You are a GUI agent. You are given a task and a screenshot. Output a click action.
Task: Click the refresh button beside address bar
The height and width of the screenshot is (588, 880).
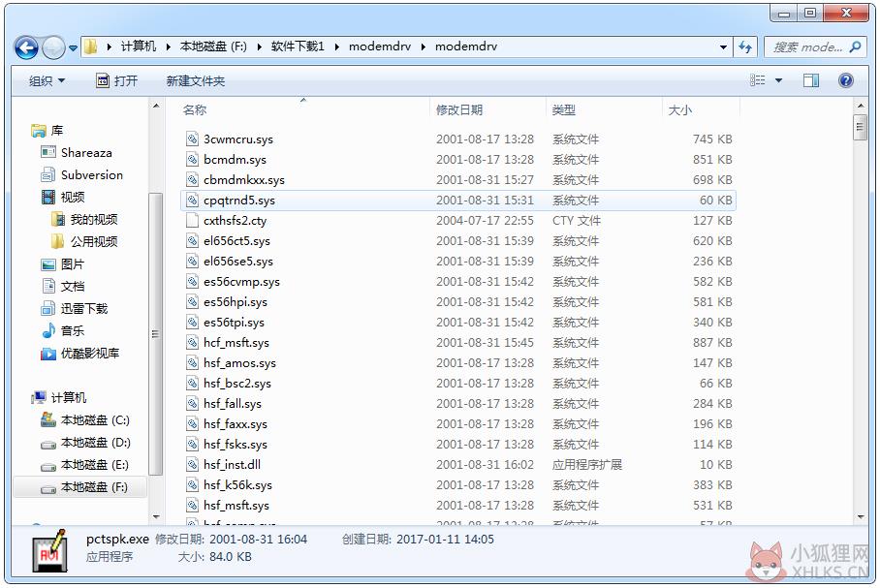pyautogui.click(x=745, y=47)
